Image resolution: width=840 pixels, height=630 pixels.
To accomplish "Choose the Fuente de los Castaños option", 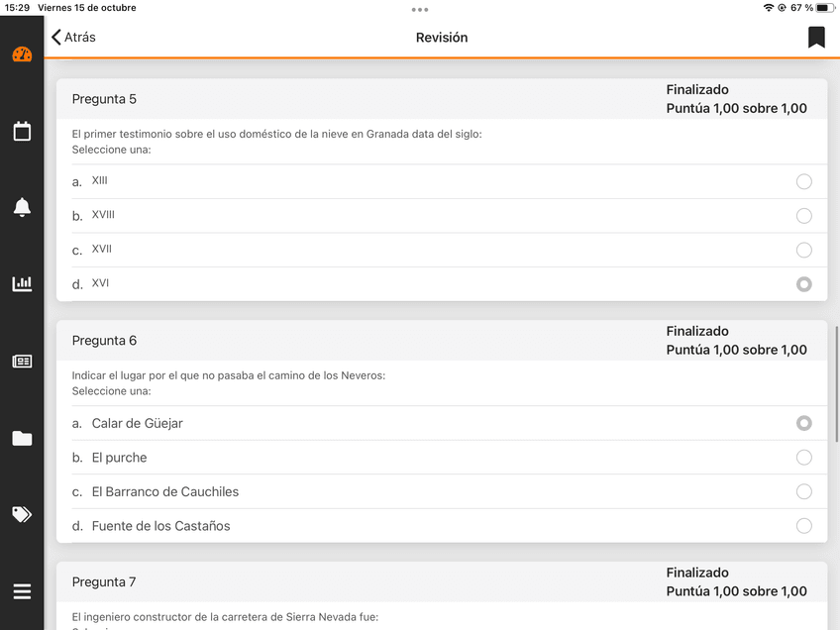I will (x=160, y=526).
